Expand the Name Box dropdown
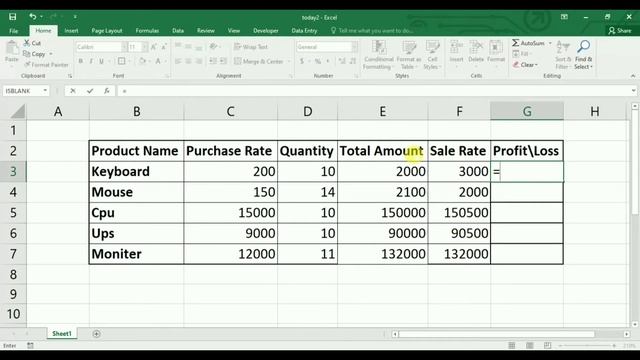640x360 pixels. [45, 91]
